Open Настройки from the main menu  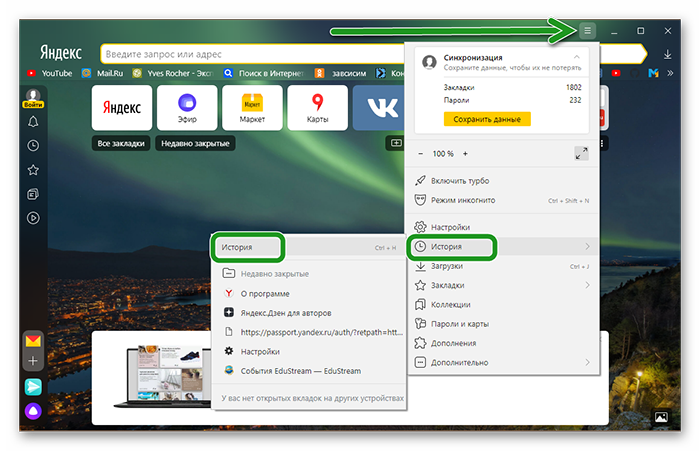(x=503, y=227)
